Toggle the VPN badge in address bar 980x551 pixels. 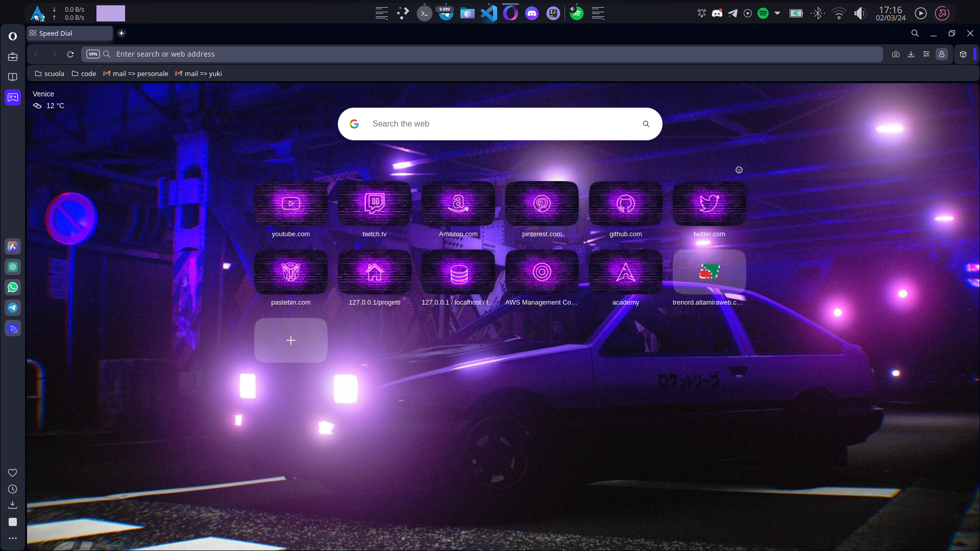[93, 54]
